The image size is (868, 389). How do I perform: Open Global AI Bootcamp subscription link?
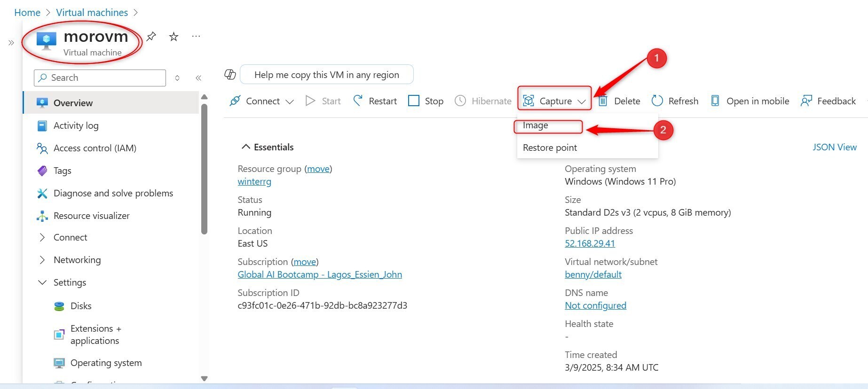[320, 274]
